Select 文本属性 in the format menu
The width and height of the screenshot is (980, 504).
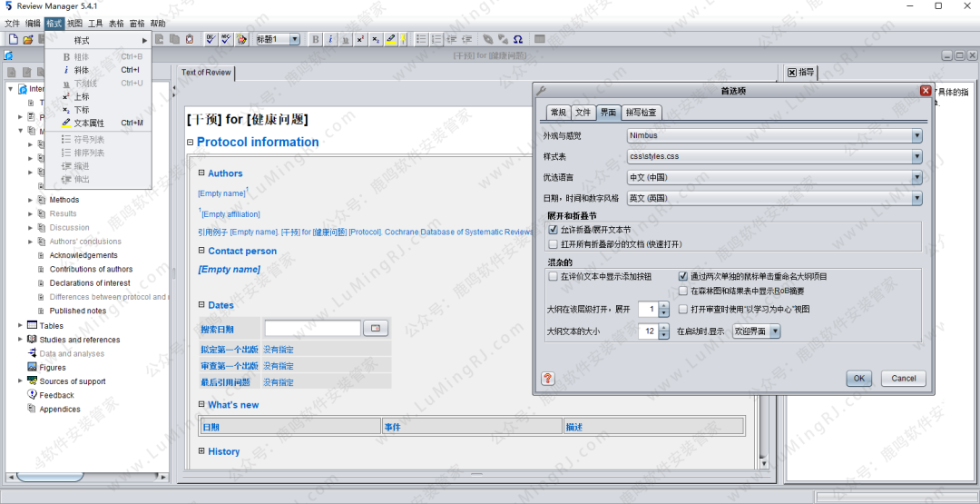point(89,123)
